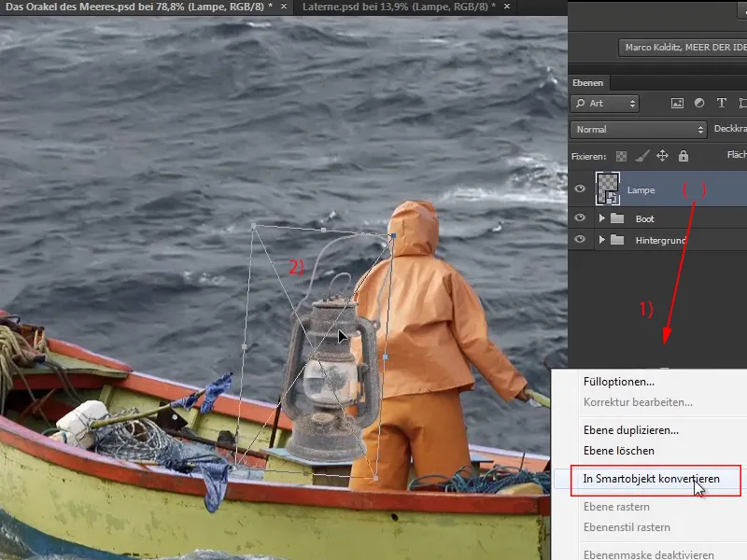Hide the Lampe layer
The height and width of the screenshot is (560, 747).
(x=580, y=189)
